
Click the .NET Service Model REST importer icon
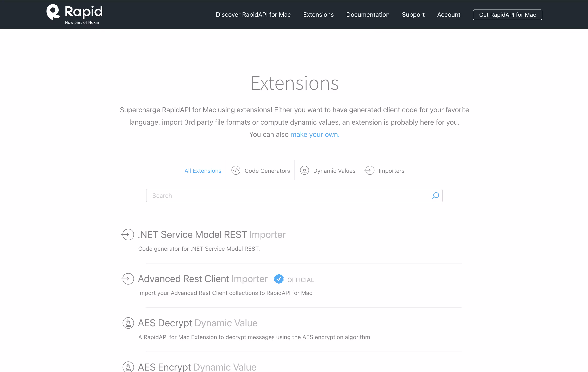[128, 235]
